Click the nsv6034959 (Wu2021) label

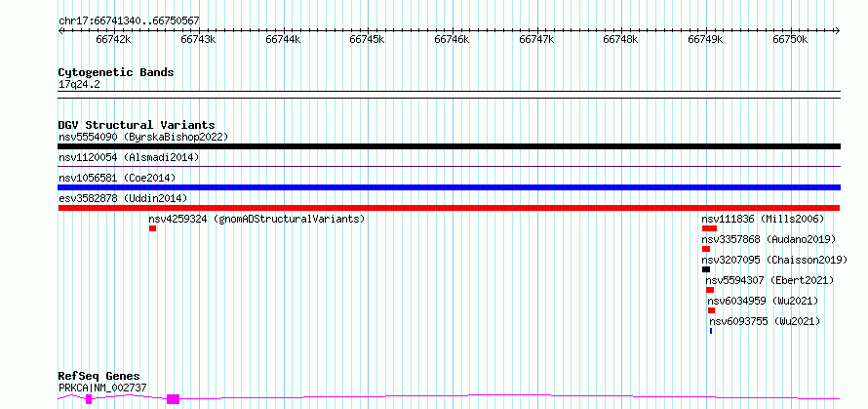[763, 301]
